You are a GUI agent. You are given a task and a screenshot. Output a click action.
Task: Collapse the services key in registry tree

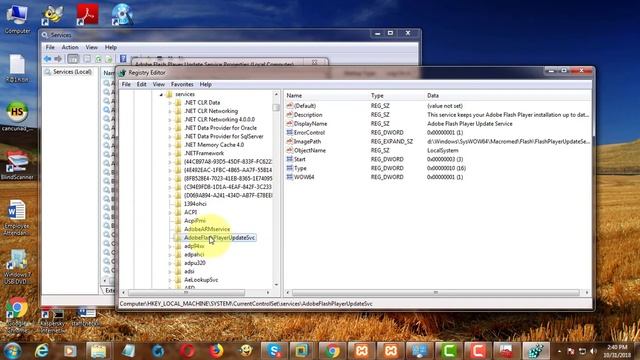pyautogui.click(x=162, y=94)
